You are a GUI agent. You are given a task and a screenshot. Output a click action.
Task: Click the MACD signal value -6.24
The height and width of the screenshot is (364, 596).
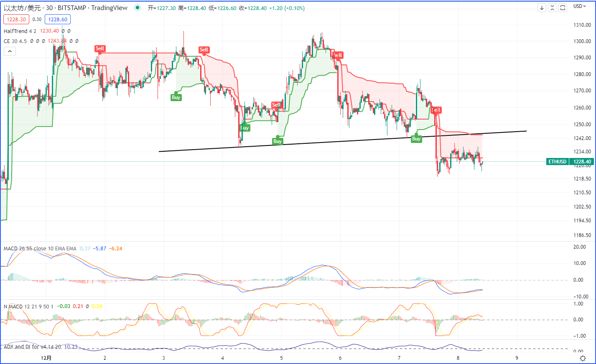tap(115, 248)
